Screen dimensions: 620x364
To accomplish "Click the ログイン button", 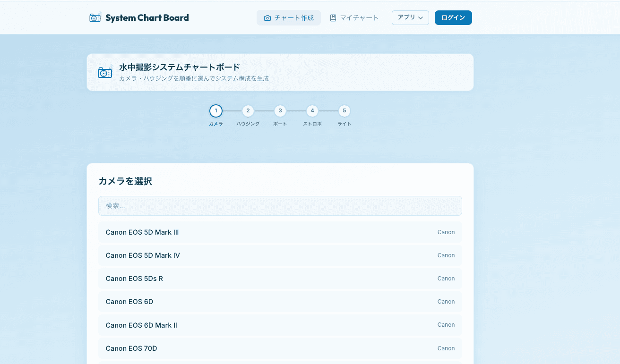I will click(453, 17).
